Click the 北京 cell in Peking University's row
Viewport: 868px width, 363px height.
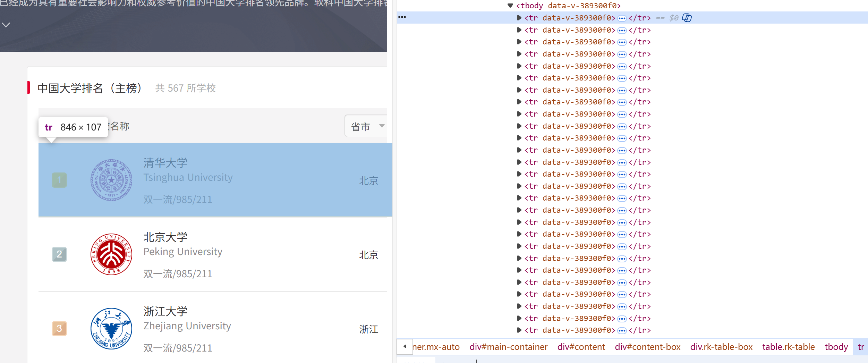pyautogui.click(x=368, y=255)
